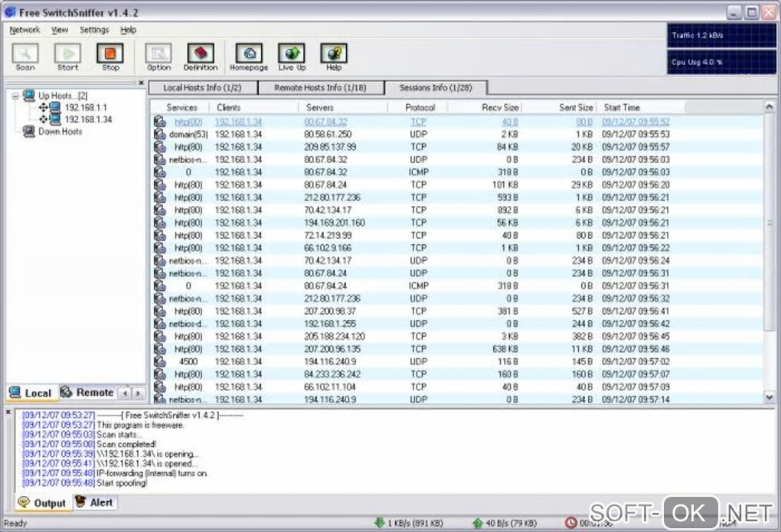Open the View menu
This screenshot has width=781, height=532.
(60, 30)
